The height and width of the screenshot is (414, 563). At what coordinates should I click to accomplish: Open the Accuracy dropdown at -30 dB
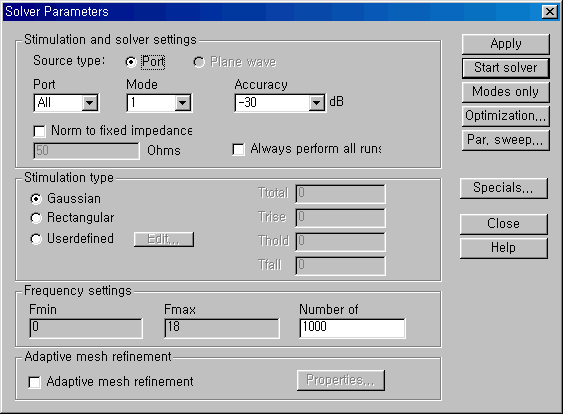click(316, 103)
